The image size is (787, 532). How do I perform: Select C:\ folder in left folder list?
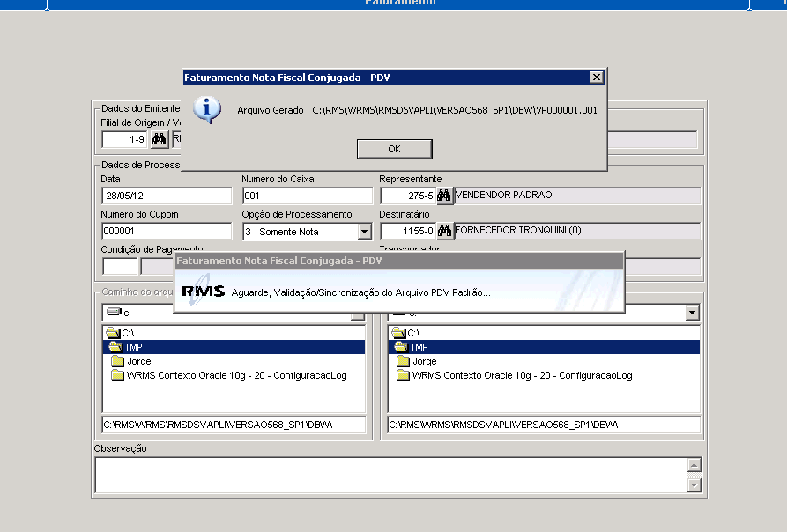[234, 333]
